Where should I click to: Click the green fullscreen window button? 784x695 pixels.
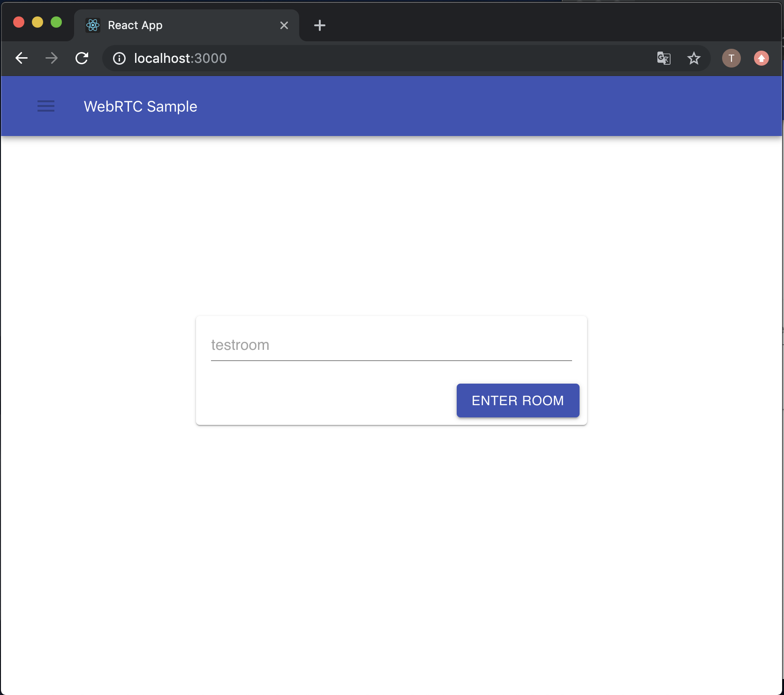(56, 22)
